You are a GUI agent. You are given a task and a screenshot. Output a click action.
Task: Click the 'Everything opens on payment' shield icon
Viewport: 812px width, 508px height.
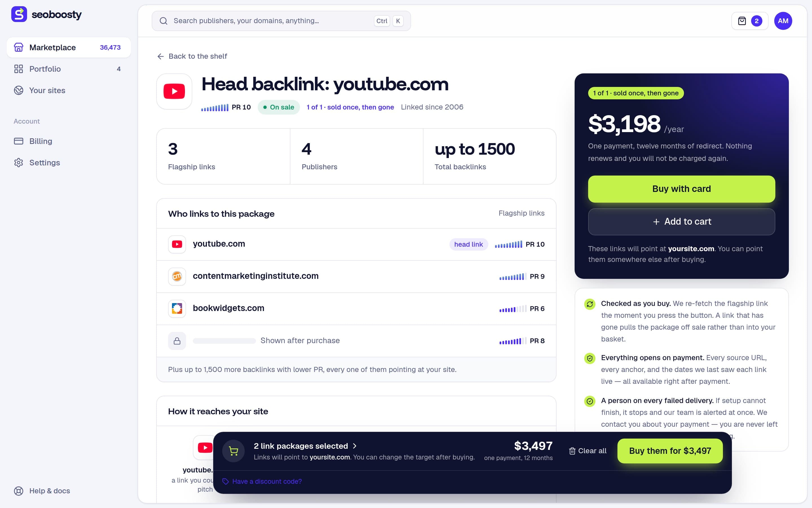[x=590, y=358]
